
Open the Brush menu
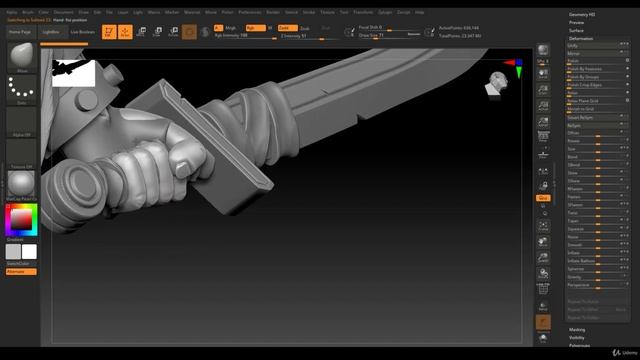pos(28,13)
